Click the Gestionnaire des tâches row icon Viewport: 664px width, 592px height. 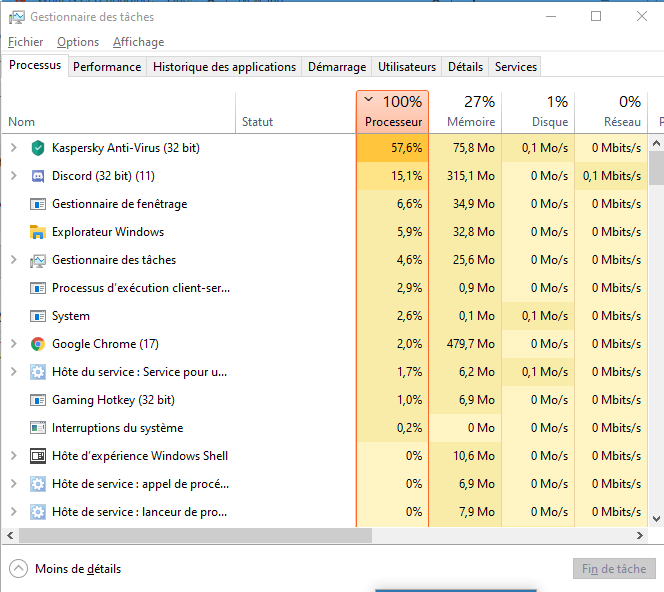click(x=38, y=260)
